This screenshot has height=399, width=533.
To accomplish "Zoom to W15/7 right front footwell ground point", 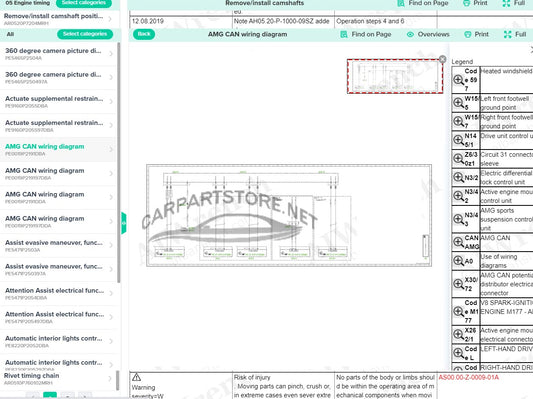I will click(x=458, y=121).
